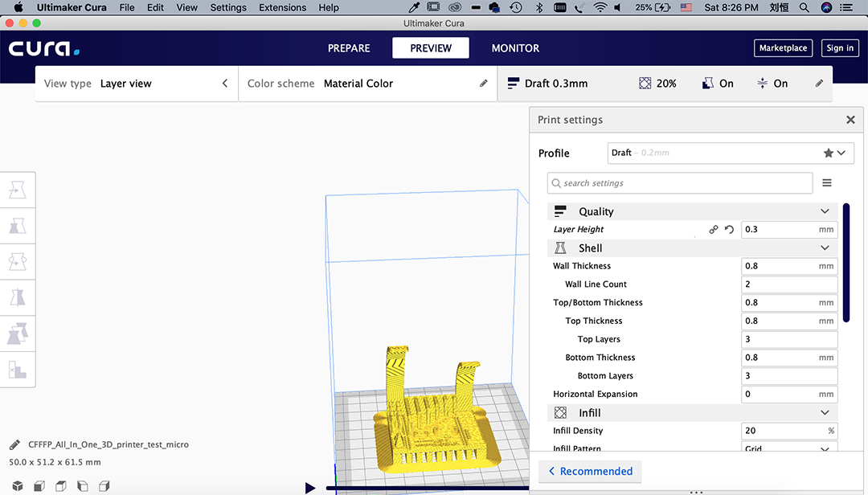The width and height of the screenshot is (868, 495).
Task: Switch to the MONITOR stage
Action: pos(515,48)
